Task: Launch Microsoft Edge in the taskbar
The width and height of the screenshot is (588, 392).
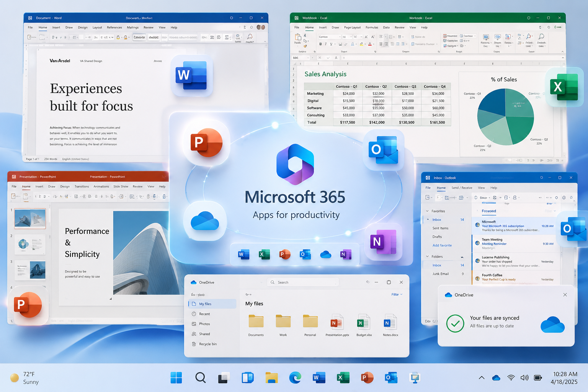Action: tap(295, 378)
